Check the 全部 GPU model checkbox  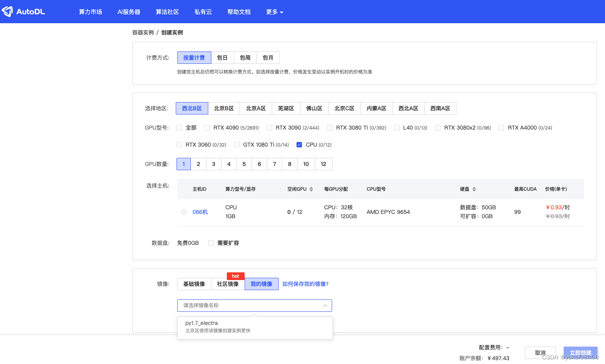(179, 128)
